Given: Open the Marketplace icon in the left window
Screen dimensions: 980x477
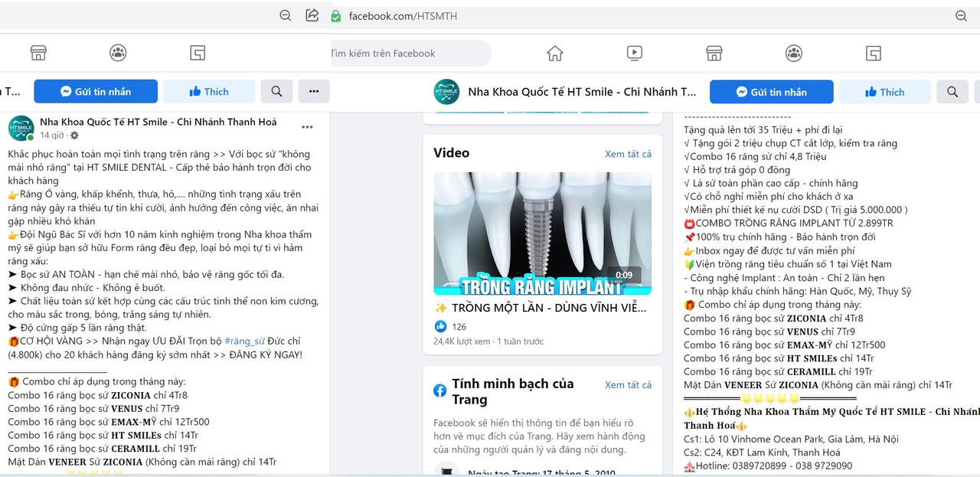Looking at the screenshot, I should click(x=38, y=53).
